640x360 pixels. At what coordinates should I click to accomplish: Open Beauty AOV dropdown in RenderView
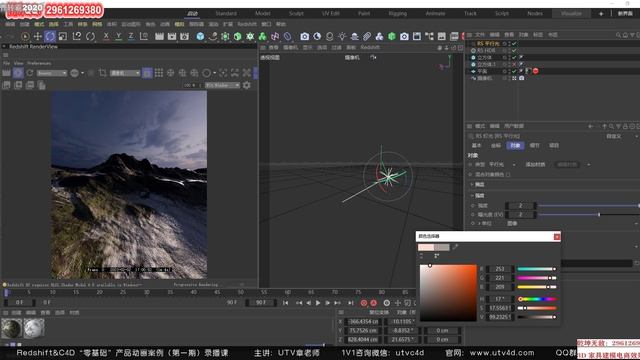coord(52,73)
